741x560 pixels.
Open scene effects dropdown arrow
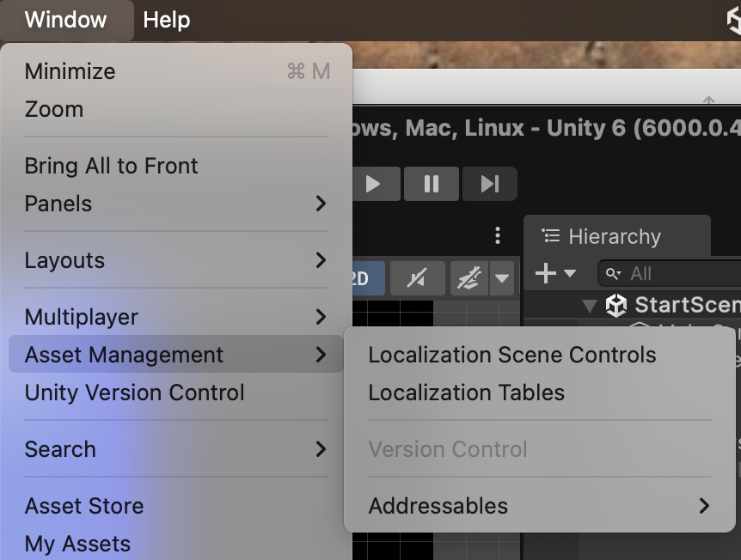click(x=502, y=278)
